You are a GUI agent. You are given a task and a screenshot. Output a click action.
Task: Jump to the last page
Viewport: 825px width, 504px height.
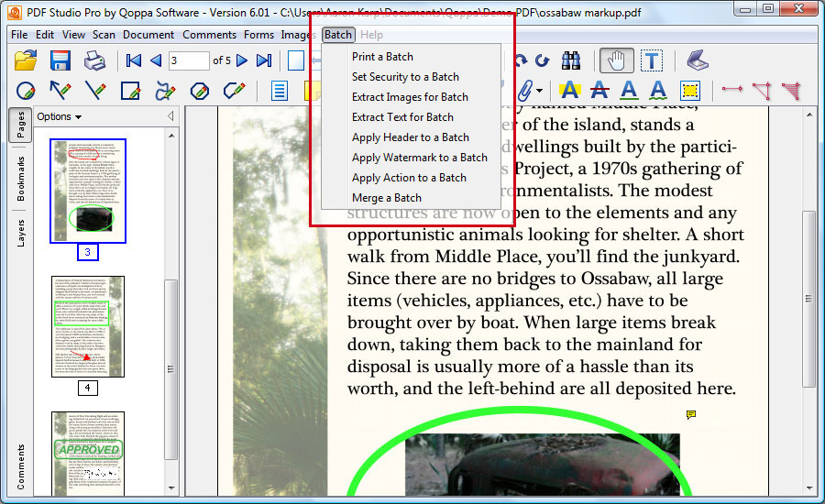point(264,60)
